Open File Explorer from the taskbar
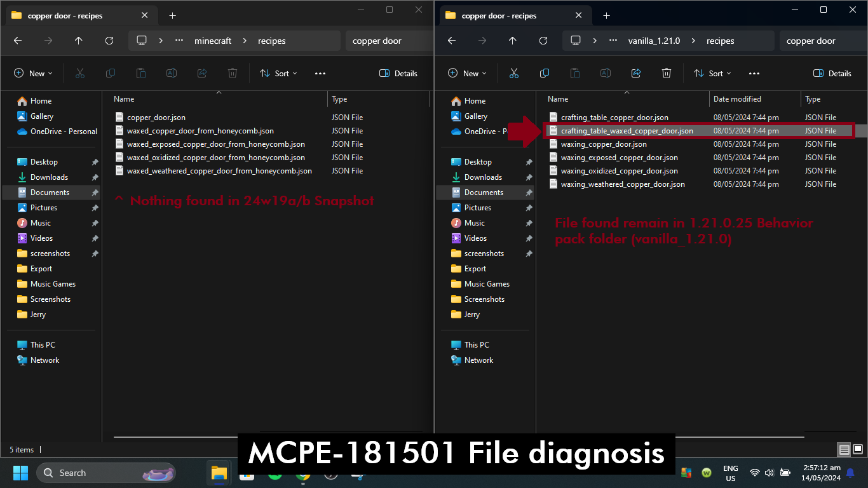868x488 pixels. 219,473
